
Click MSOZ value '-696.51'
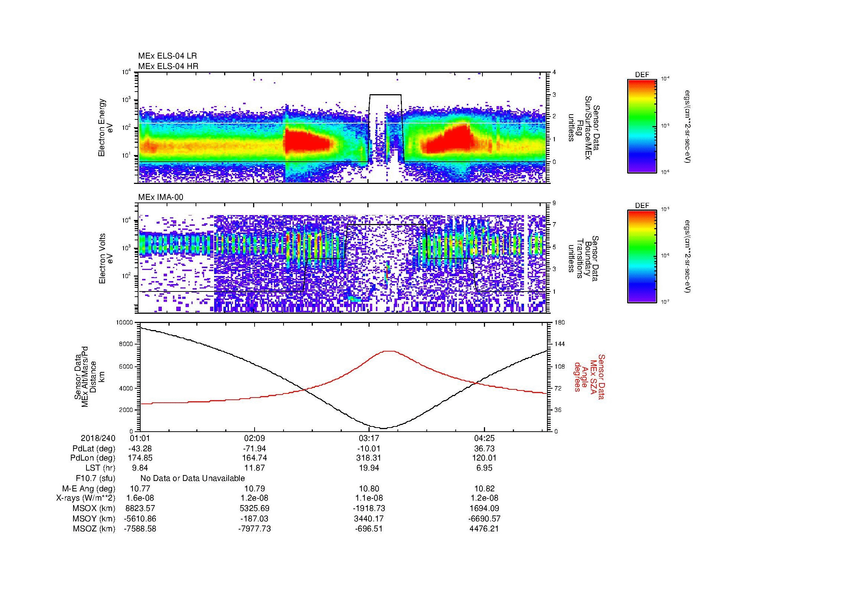369,529
